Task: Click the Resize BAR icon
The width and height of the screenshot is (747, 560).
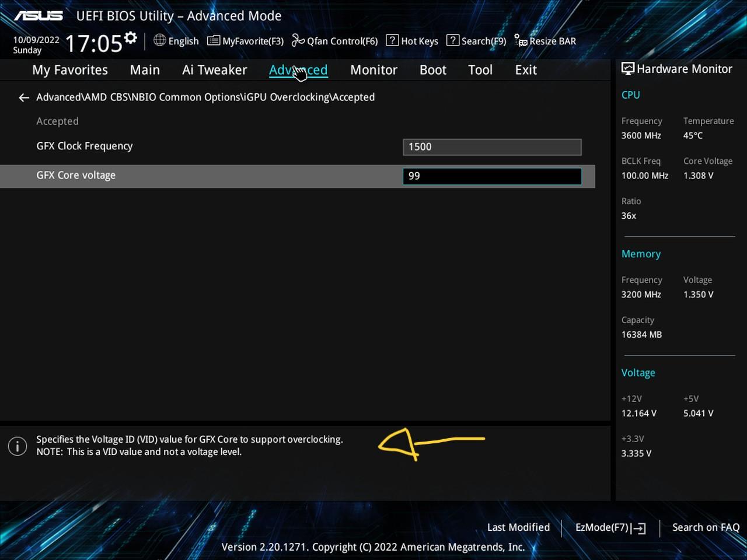Action: click(x=521, y=40)
